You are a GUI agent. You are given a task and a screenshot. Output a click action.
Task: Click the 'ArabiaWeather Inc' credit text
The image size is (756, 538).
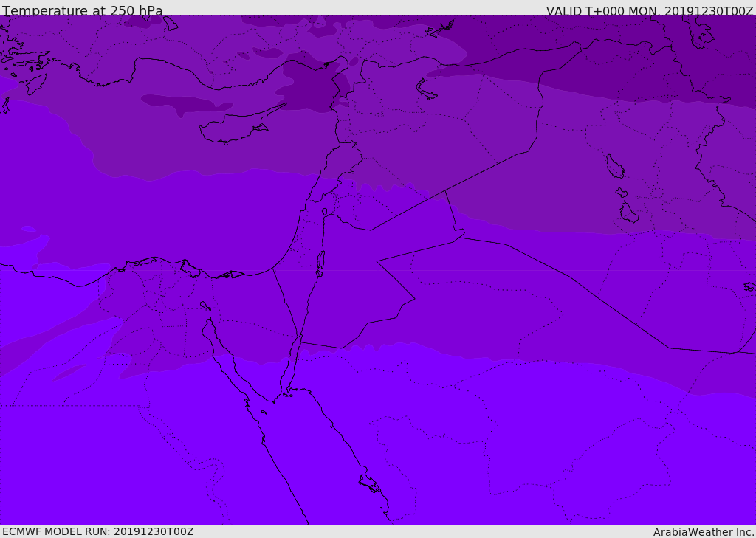(x=703, y=532)
